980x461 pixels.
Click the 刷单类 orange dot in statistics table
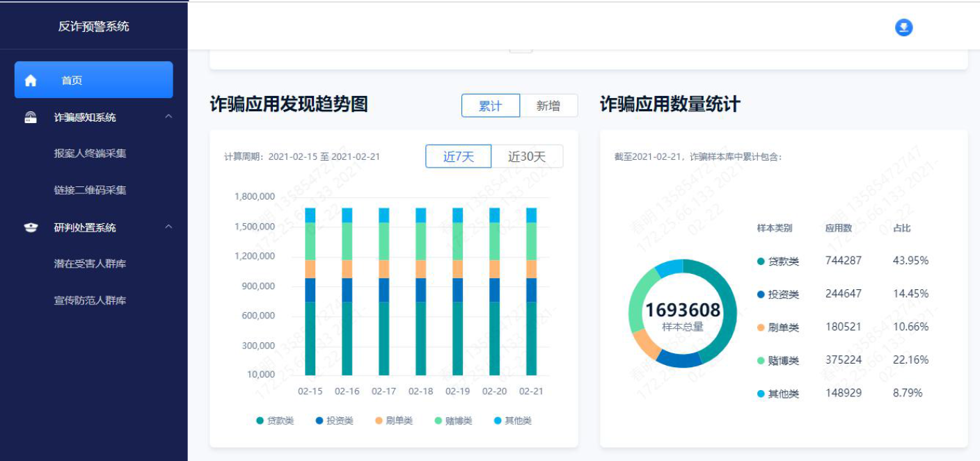(x=761, y=327)
